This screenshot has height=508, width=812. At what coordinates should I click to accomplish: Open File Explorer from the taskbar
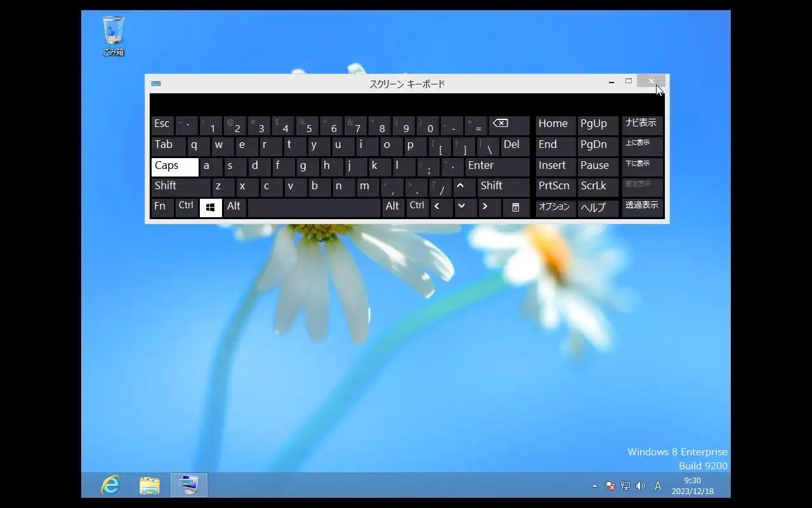tap(150, 485)
